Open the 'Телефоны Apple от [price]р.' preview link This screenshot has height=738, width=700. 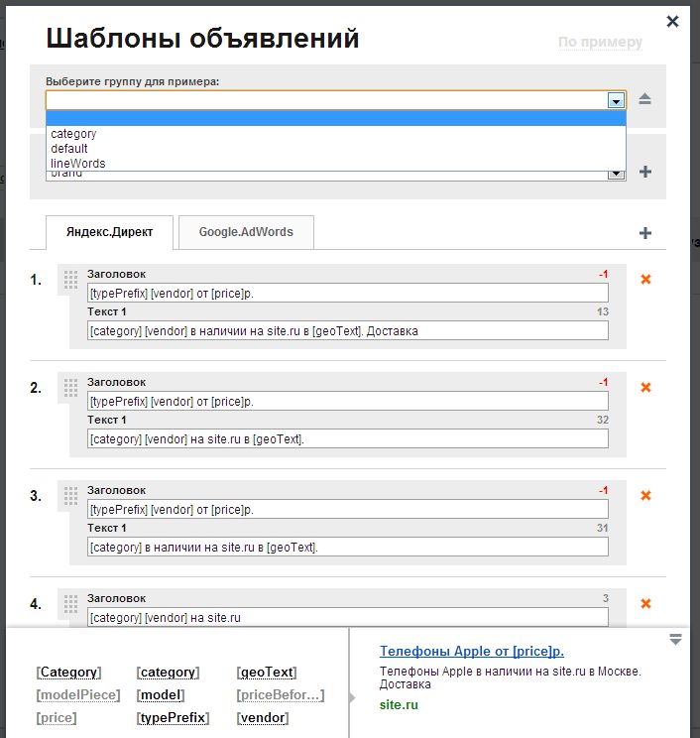tap(471, 652)
